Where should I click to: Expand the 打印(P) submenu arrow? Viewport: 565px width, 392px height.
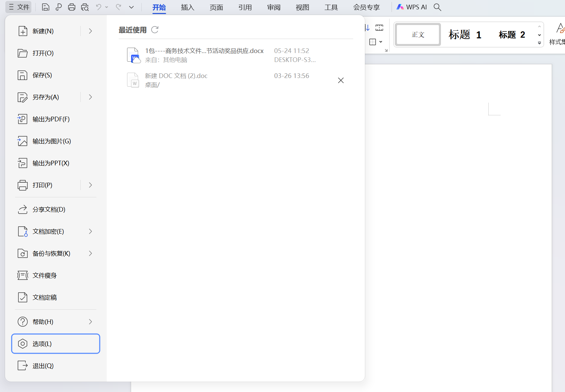90,185
